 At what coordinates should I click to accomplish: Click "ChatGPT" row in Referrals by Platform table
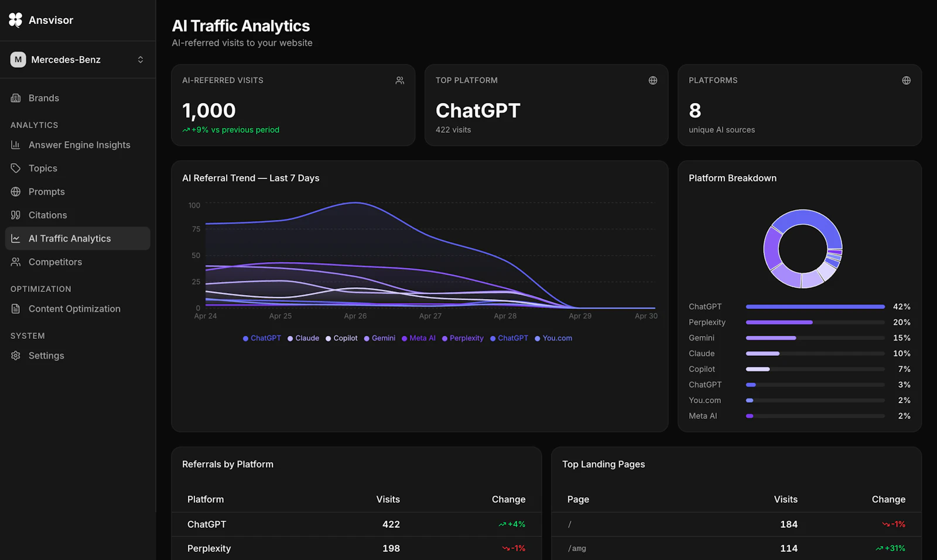point(356,524)
